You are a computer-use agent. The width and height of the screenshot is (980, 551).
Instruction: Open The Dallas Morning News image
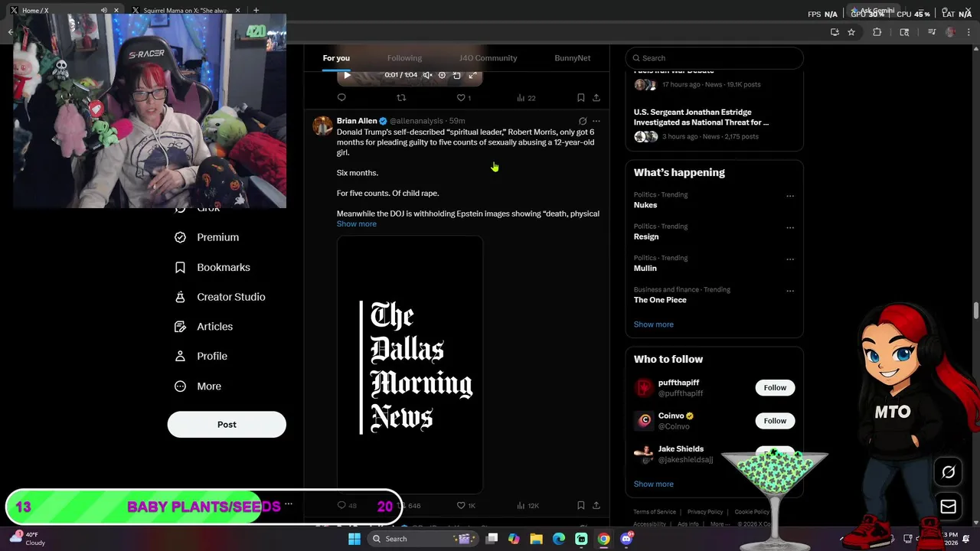(410, 365)
